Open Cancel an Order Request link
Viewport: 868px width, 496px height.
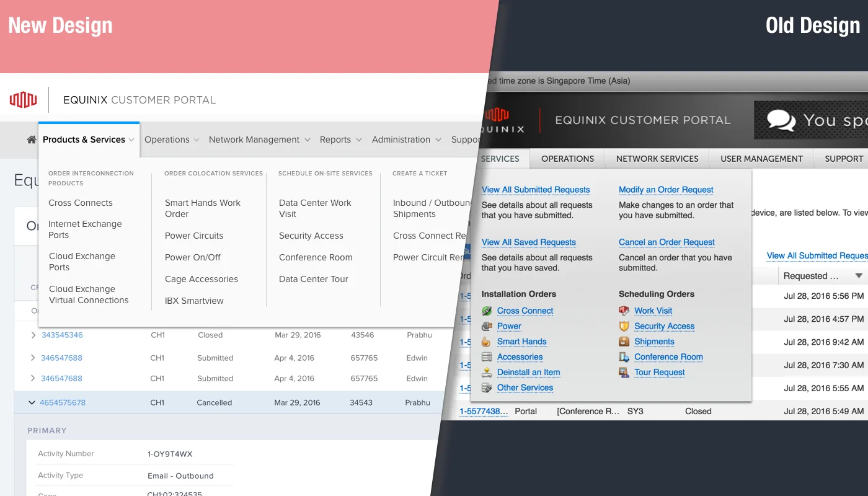[x=666, y=242]
